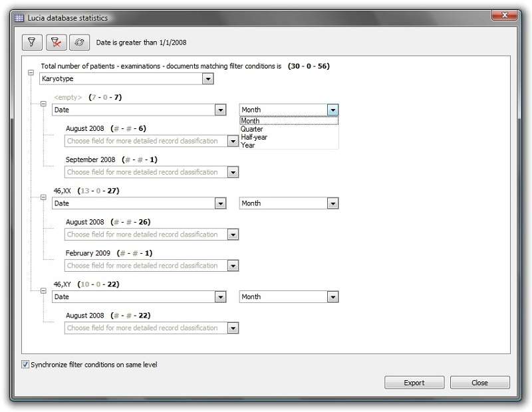The width and height of the screenshot is (532, 412).
Task: Select Half-year in the open dropdown list
Action: tap(289, 138)
